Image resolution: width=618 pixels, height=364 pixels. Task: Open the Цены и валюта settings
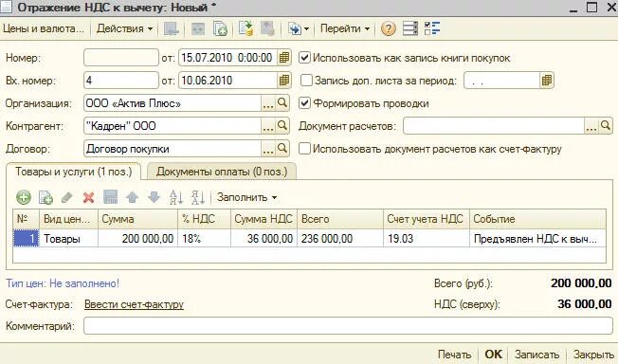click(44, 28)
